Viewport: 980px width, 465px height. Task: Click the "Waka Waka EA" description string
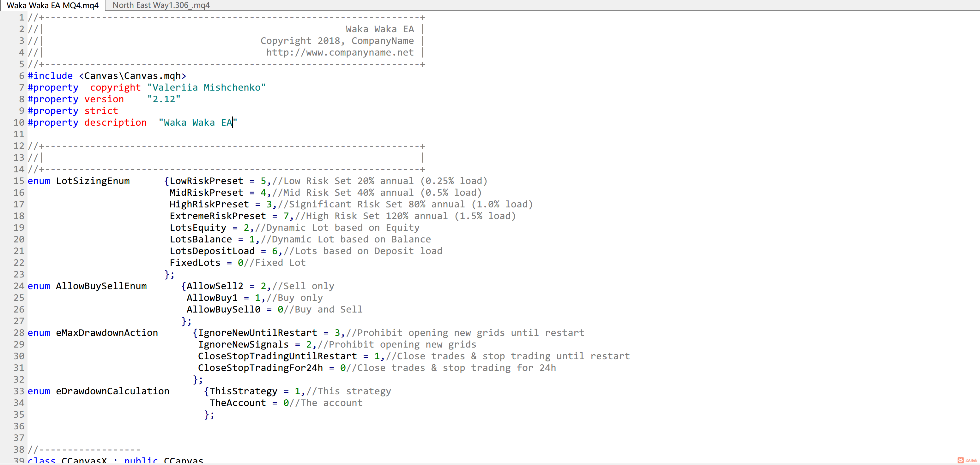click(x=198, y=122)
